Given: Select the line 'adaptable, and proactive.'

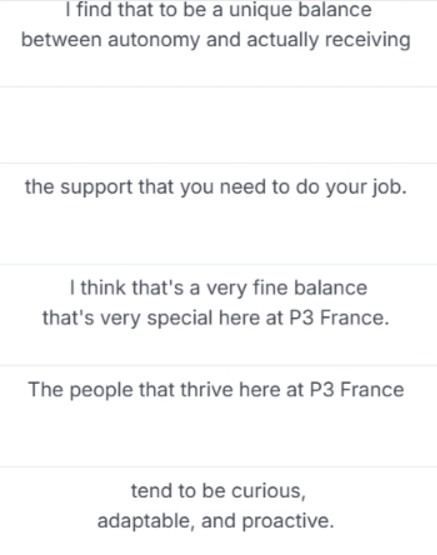Looking at the screenshot, I should click(216, 521).
